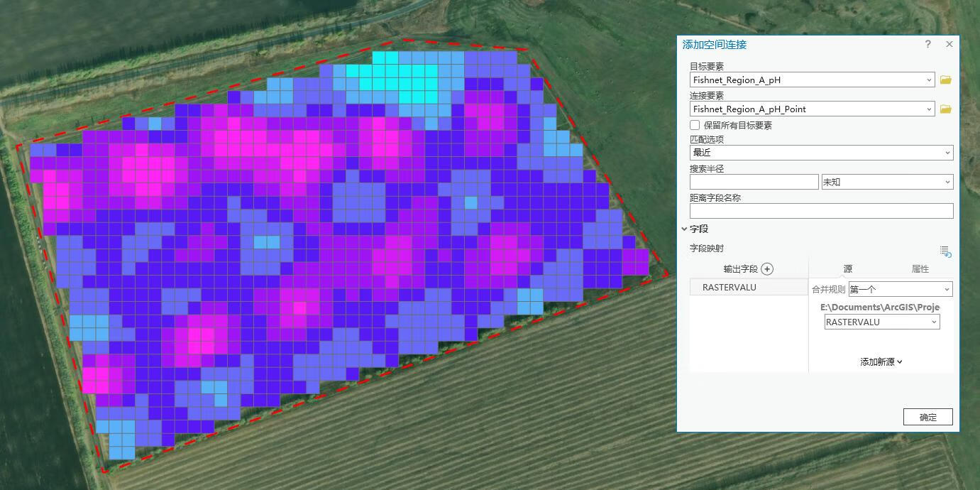This screenshot has height=490, width=980.
Task: Click the 搜索半径 input field
Action: pos(754,182)
